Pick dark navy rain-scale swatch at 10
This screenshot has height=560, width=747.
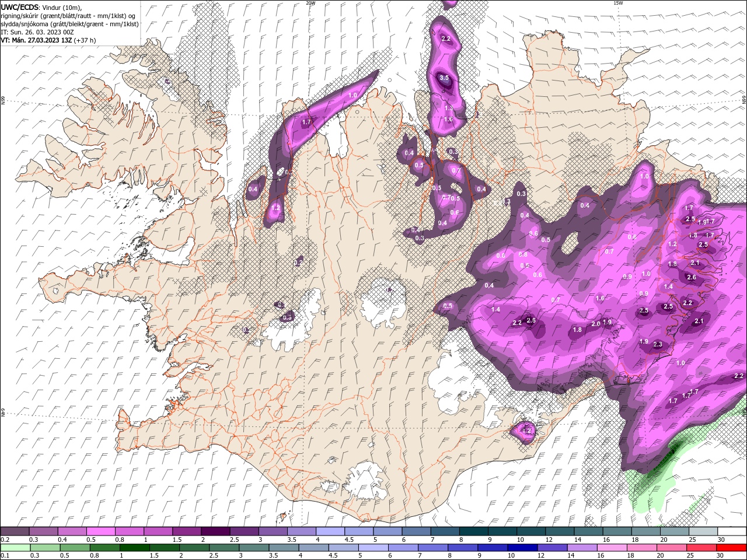click(522, 548)
